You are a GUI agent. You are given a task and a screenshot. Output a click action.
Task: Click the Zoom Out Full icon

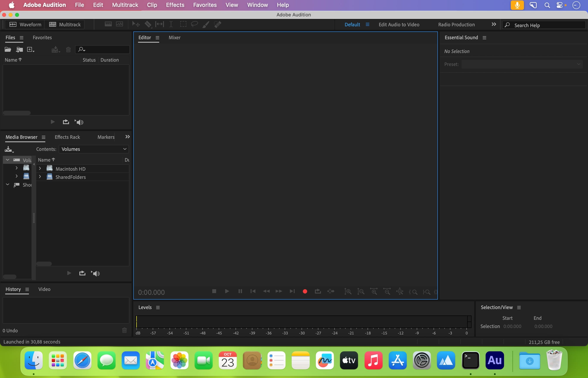[400, 292]
